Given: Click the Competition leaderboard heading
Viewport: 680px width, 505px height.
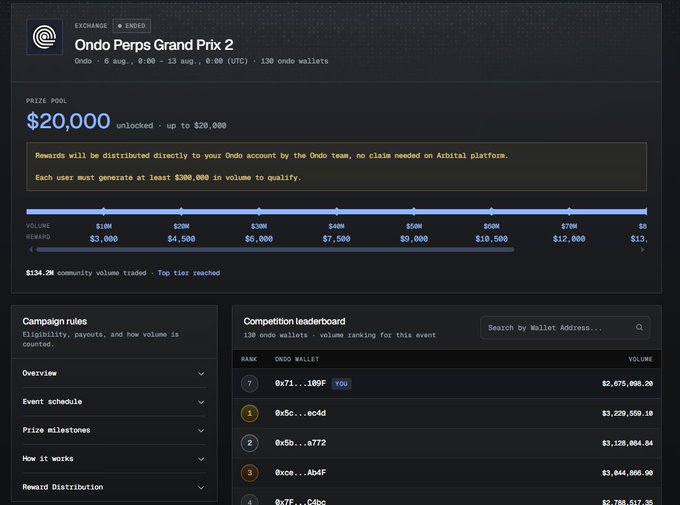Looking at the screenshot, I should click(294, 321).
